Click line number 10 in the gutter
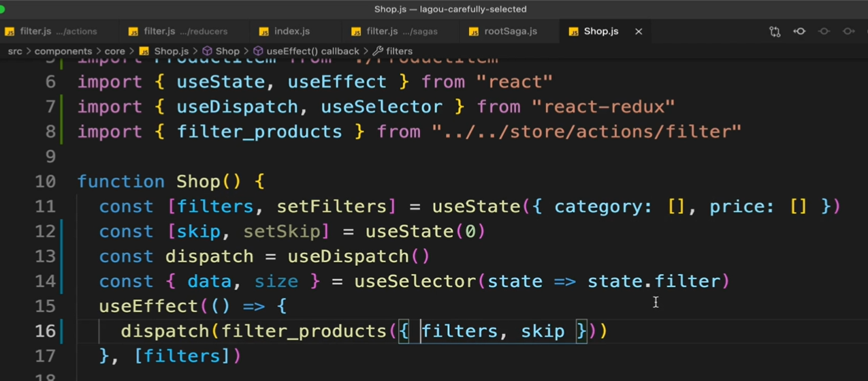The width and height of the screenshot is (868, 381). pos(45,182)
